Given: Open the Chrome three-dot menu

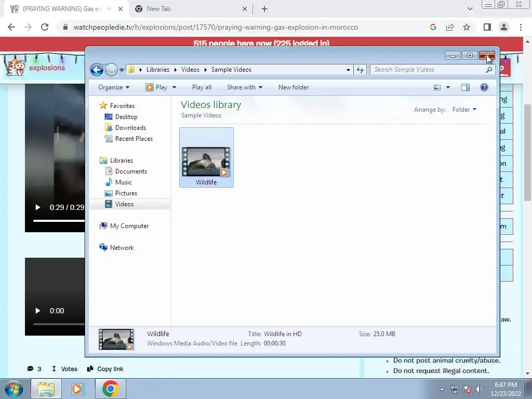Looking at the screenshot, I should (521, 27).
